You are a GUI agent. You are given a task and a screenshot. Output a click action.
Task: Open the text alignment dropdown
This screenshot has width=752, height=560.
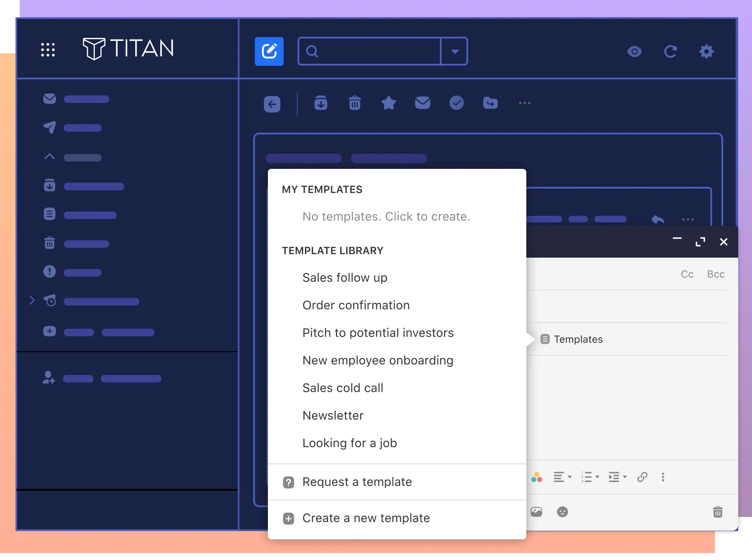point(562,477)
